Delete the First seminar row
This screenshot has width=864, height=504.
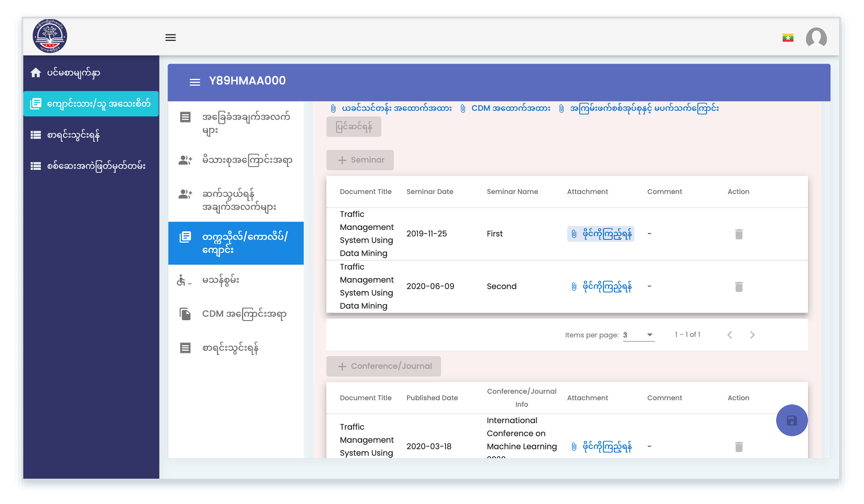(x=739, y=234)
